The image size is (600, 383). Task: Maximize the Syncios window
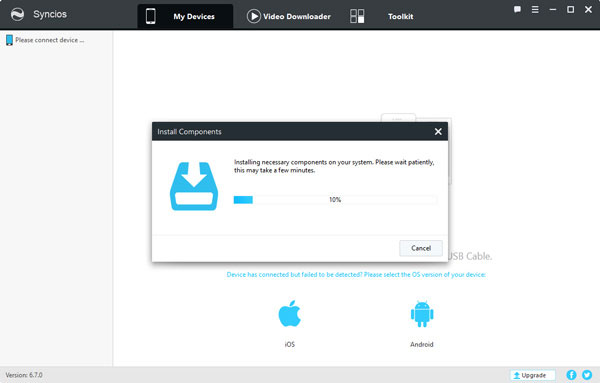tap(570, 9)
